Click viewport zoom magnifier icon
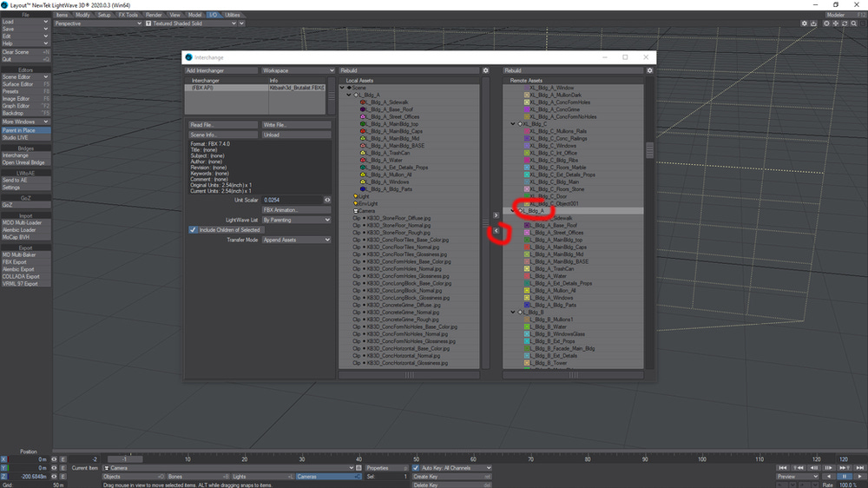Screen dimensions: 868x488 (853, 23)
